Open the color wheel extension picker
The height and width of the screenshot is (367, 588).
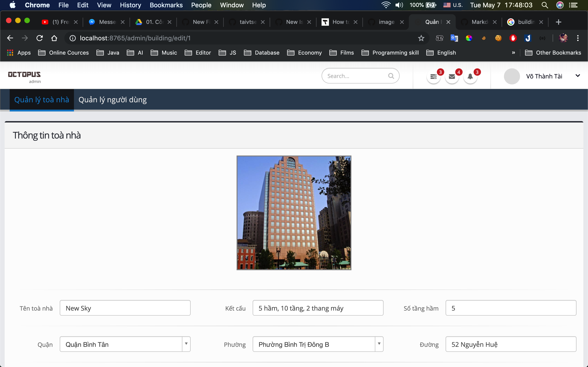[x=469, y=38]
